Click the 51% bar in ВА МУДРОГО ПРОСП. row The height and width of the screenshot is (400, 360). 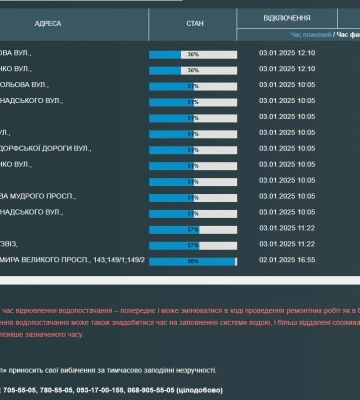(x=193, y=198)
